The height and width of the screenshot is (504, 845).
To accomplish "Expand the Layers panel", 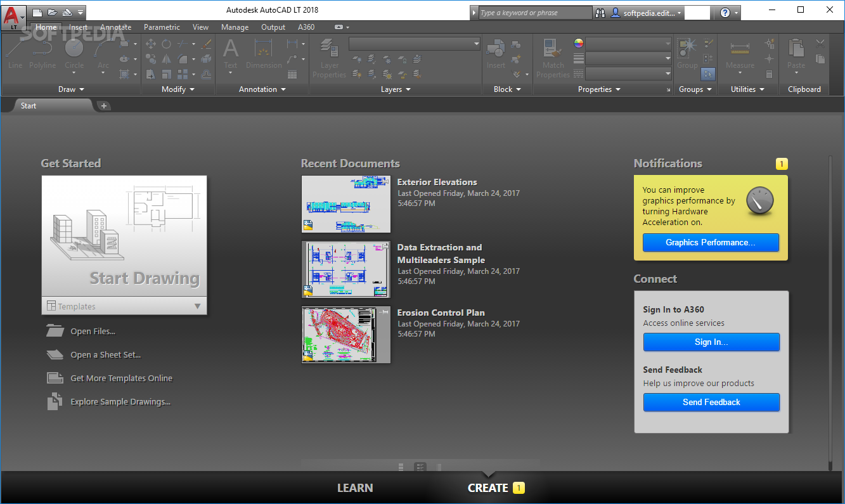I will pyautogui.click(x=396, y=89).
